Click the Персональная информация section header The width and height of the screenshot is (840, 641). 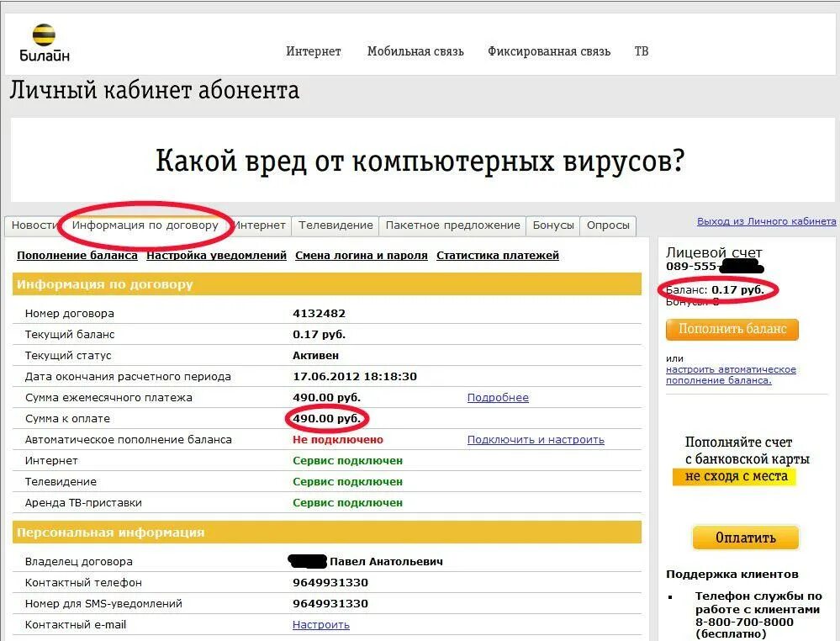(327, 532)
